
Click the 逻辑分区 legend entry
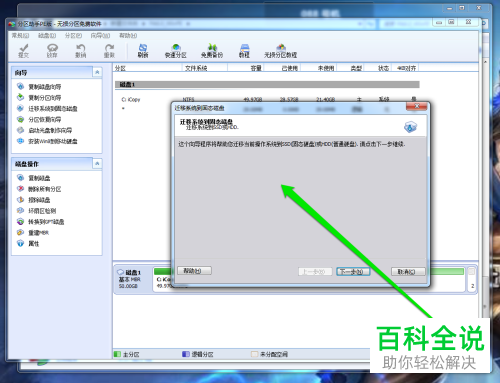[198, 354]
